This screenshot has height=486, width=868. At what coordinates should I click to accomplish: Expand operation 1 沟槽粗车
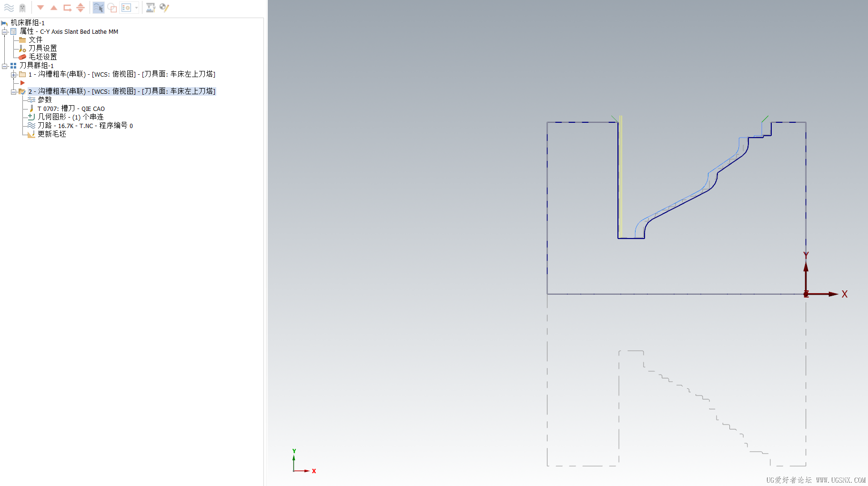pyautogui.click(x=14, y=75)
